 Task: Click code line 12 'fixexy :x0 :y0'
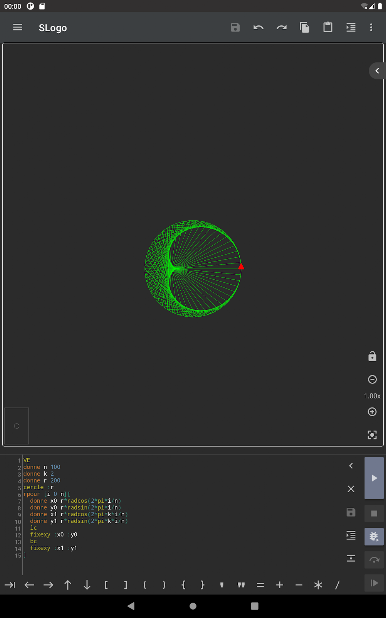tap(54, 535)
